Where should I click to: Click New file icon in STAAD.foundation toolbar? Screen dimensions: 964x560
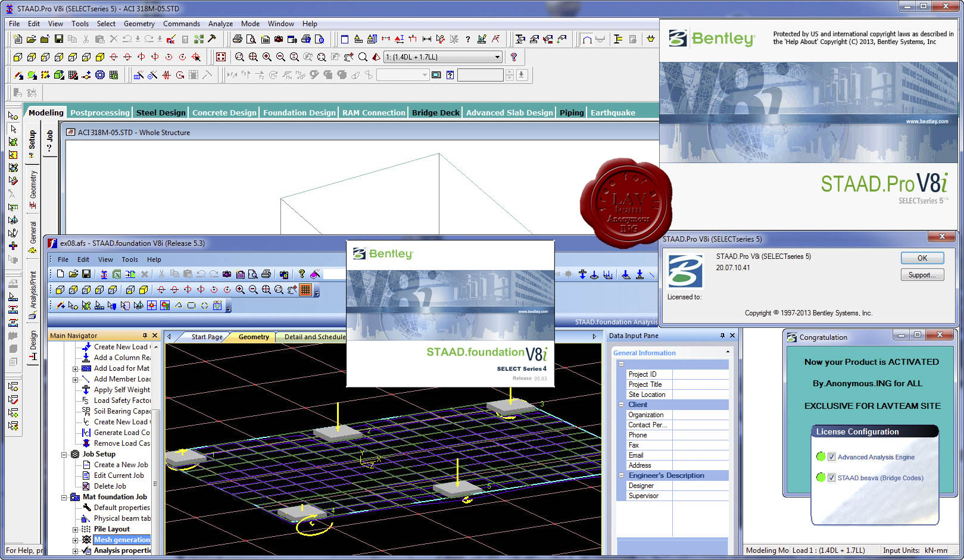(60, 274)
